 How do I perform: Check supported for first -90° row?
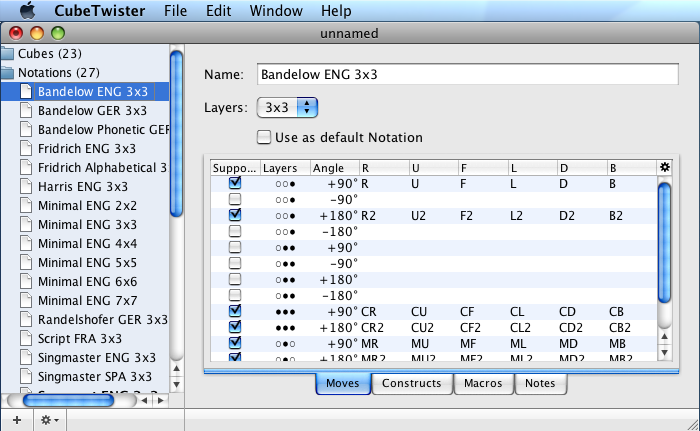pyautogui.click(x=235, y=199)
